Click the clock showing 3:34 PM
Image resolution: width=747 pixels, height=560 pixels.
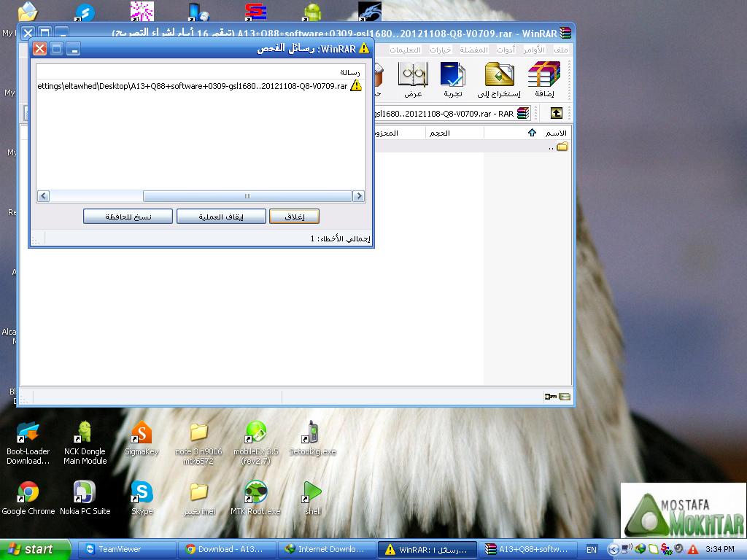(x=719, y=549)
